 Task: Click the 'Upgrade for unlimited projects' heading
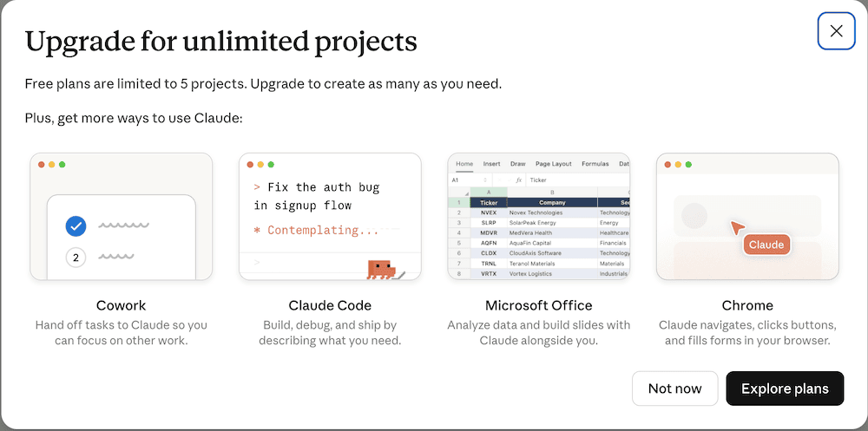(220, 42)
